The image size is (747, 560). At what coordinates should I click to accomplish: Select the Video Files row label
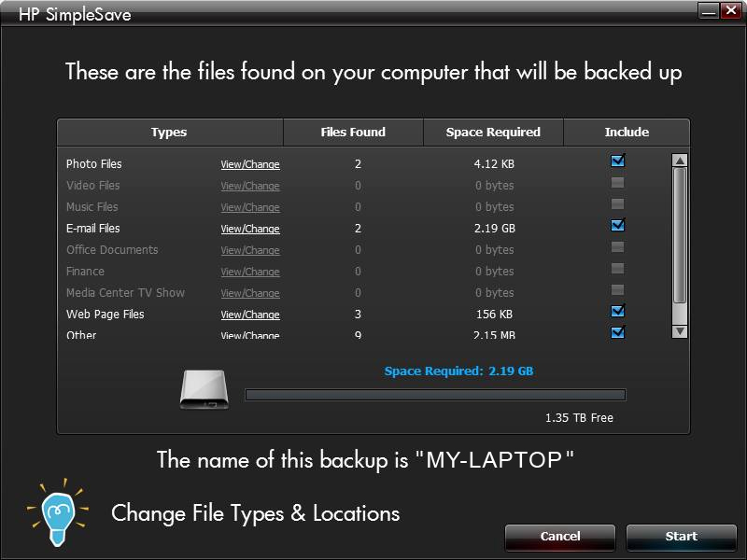coord(92,185)
